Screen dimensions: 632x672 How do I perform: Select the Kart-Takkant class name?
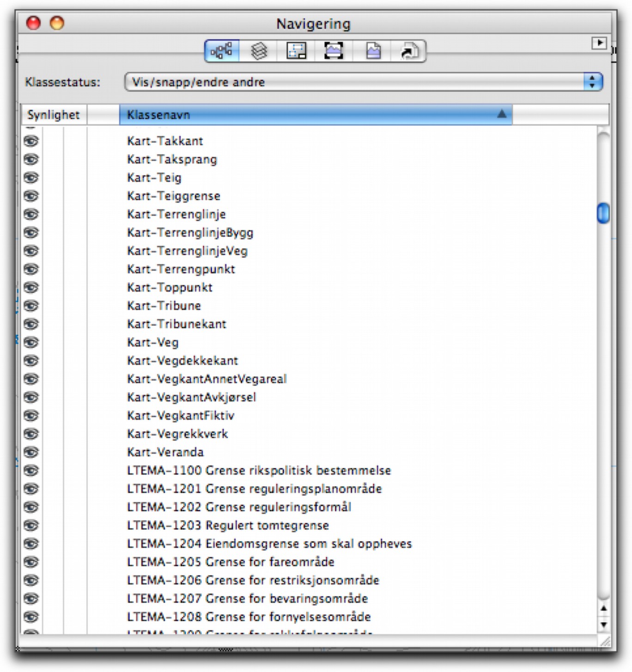tap(165, 141)
